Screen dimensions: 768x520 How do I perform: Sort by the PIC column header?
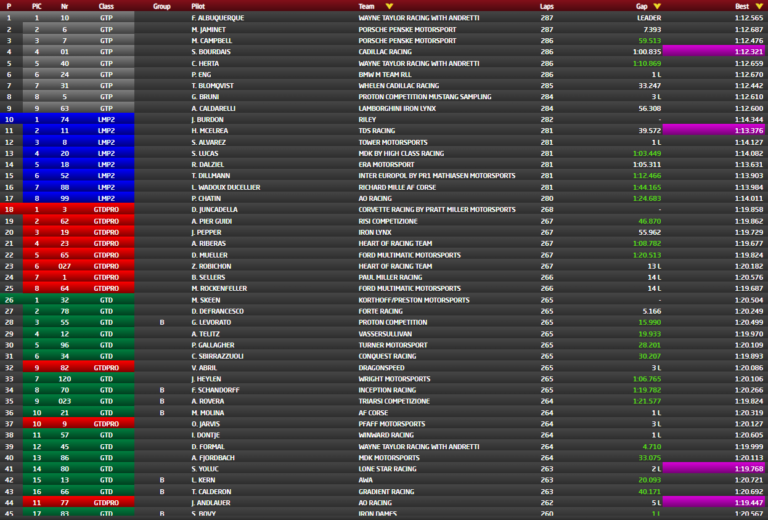click(37, 6)
